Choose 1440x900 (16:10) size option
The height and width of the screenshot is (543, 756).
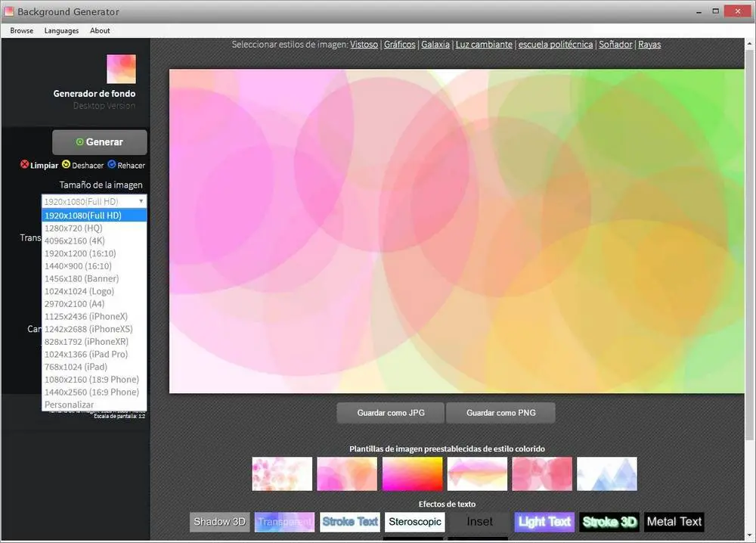pos(94,265)
